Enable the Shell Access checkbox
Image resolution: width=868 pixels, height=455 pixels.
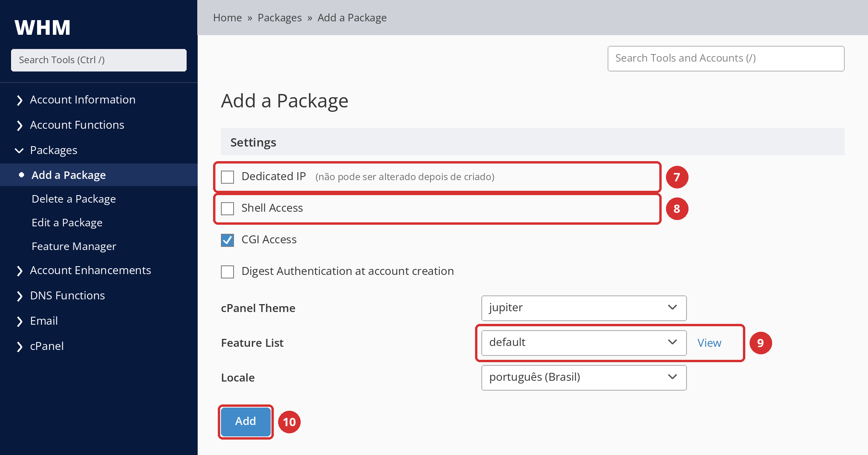(228, 209)
